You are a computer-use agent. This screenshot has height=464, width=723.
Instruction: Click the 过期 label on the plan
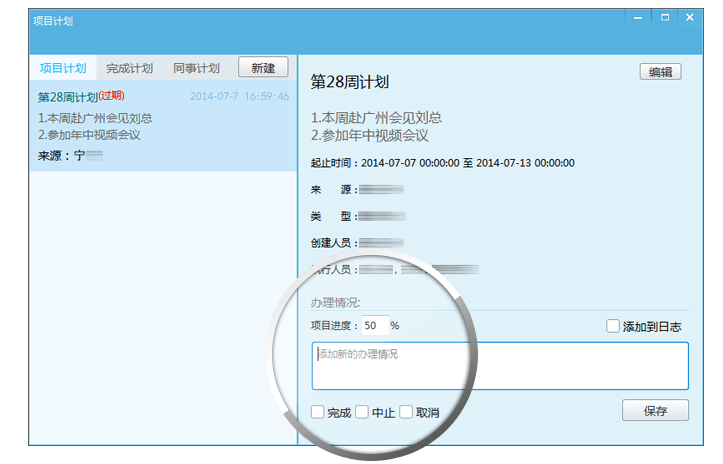point(112,95)
